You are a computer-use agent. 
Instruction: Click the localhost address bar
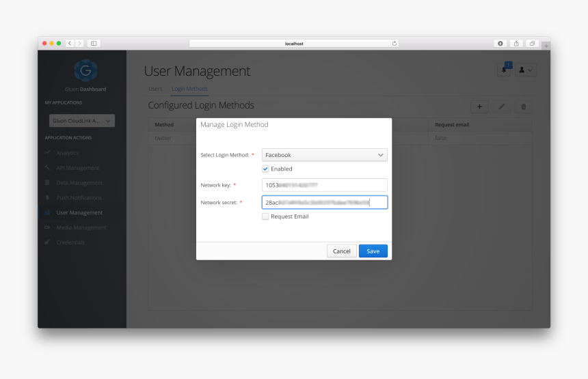click(294, 44)
